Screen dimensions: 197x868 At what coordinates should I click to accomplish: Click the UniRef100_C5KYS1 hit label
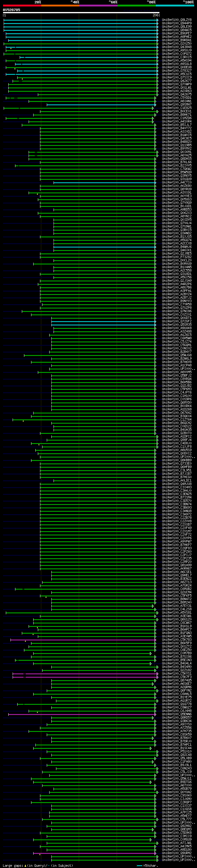point(177,674)
